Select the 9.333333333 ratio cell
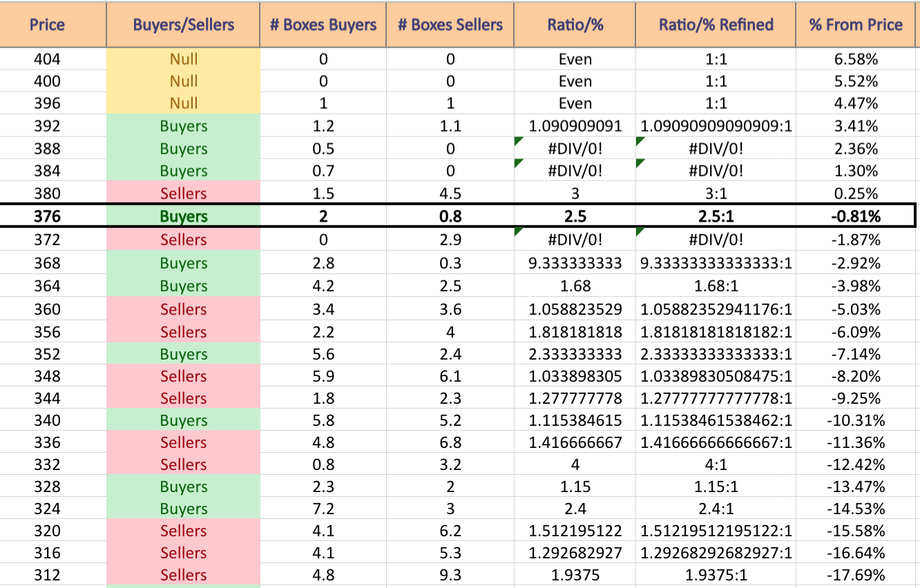Image resolution: width=920 pixels, height=588 pixels. click(x=575, y=263)
